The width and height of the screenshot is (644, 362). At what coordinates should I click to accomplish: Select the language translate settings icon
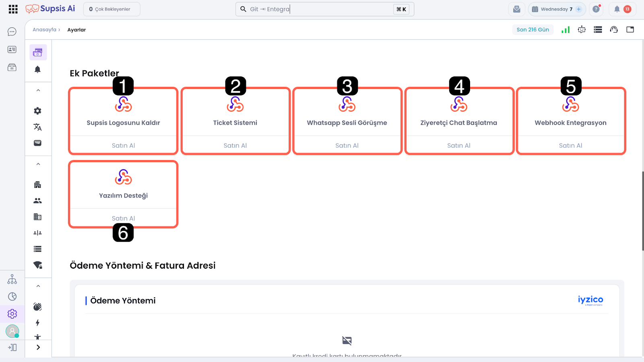pyautogui.click(x=37, y=127)
